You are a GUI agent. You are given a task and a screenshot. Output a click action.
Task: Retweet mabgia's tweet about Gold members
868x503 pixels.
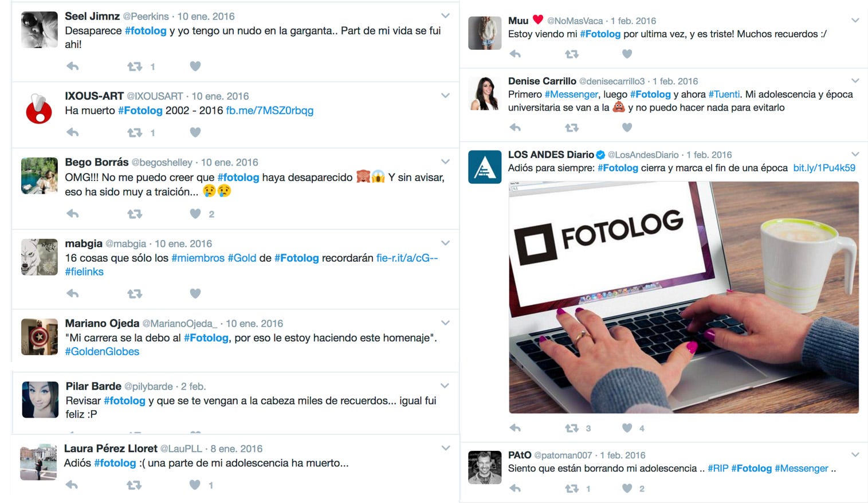(135, 293)
